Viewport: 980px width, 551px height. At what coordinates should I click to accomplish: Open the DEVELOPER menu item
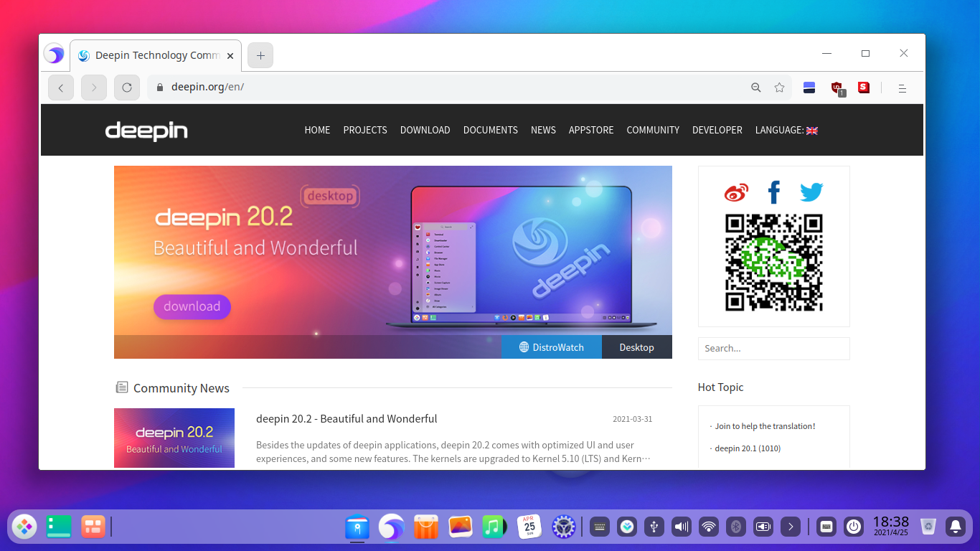pyautogui.click(x=717, y=130)
